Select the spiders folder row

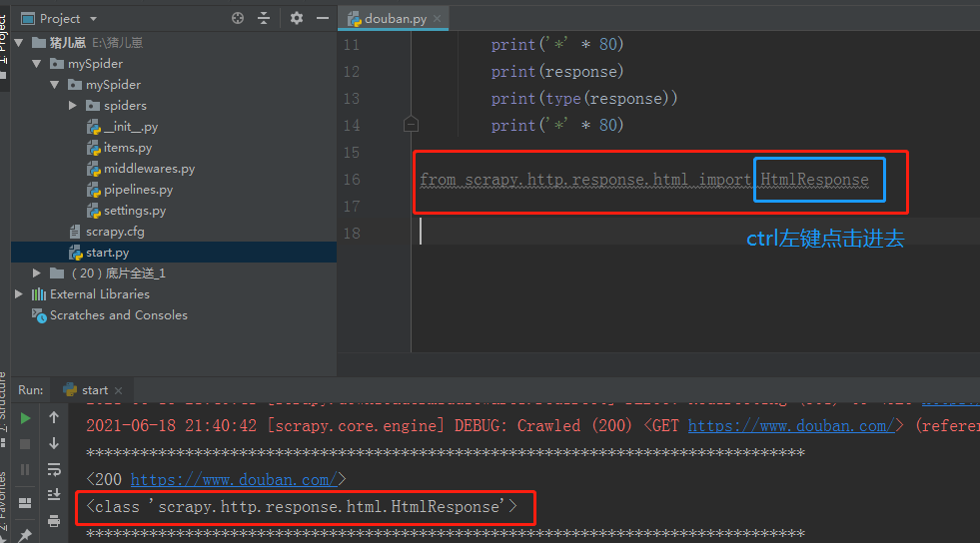[x=116, y=106]
